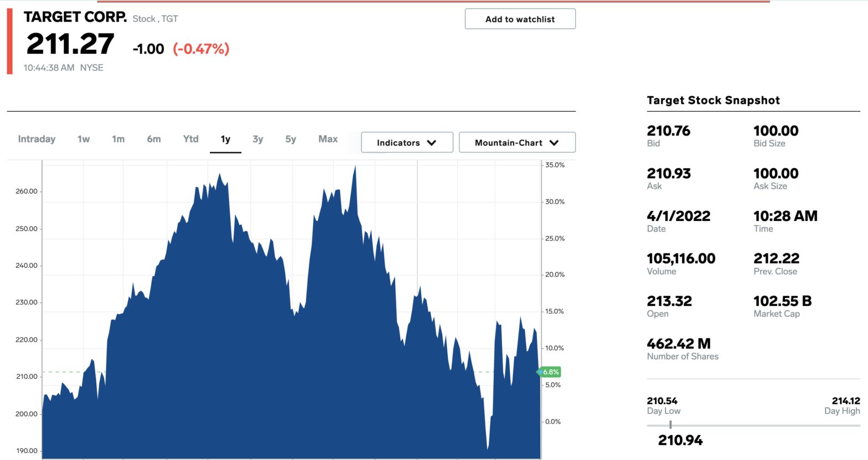Click the 213.32 Open value
The height and width of the screenshot is (460, 868).
[x=669, y=301]
